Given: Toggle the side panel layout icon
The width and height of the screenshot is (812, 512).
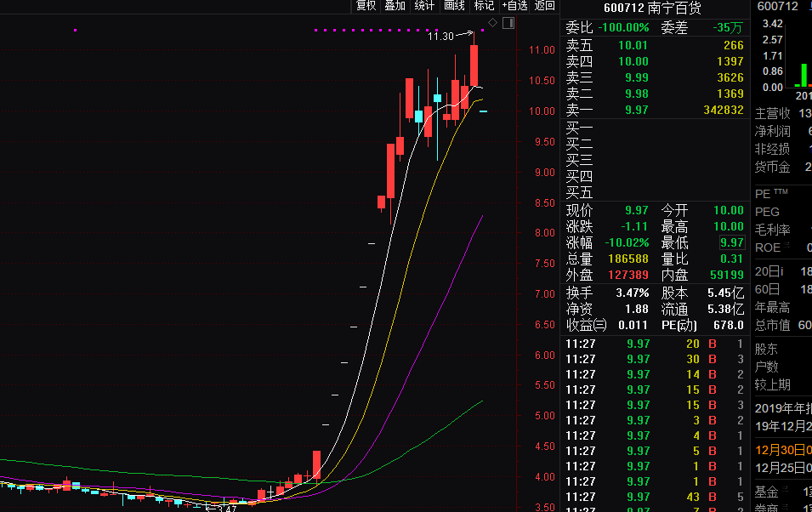Looking at the screenshot, I should 508,23.
